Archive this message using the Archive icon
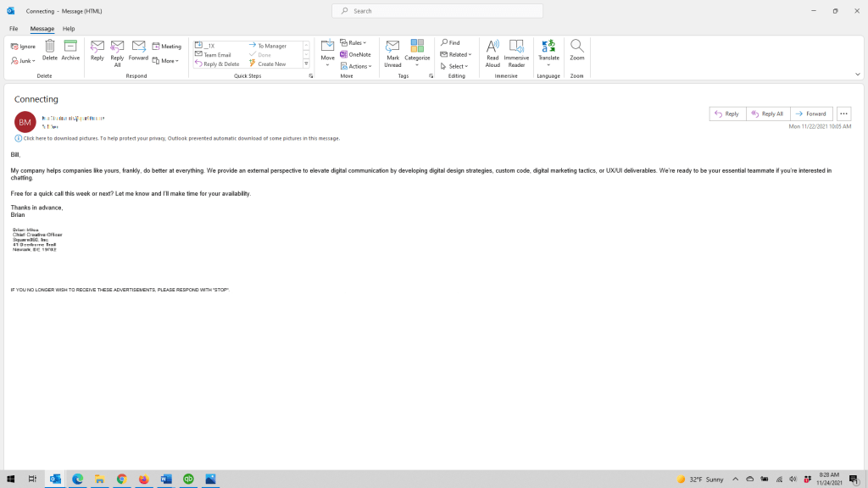This screenshot has width=868, height=488. [70, 49]
